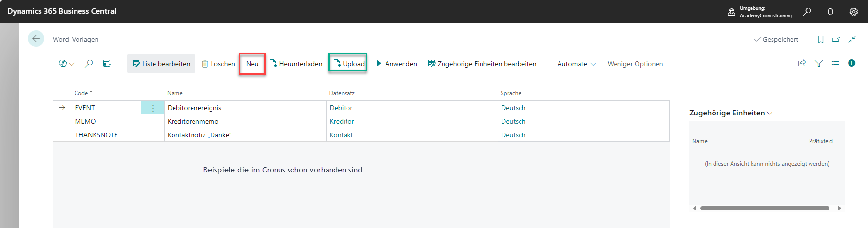Click the horizontal scrollbar in side panel
The height and width of the screenshot is (228, 868).
pyautogui.click(x=765, y=208)
